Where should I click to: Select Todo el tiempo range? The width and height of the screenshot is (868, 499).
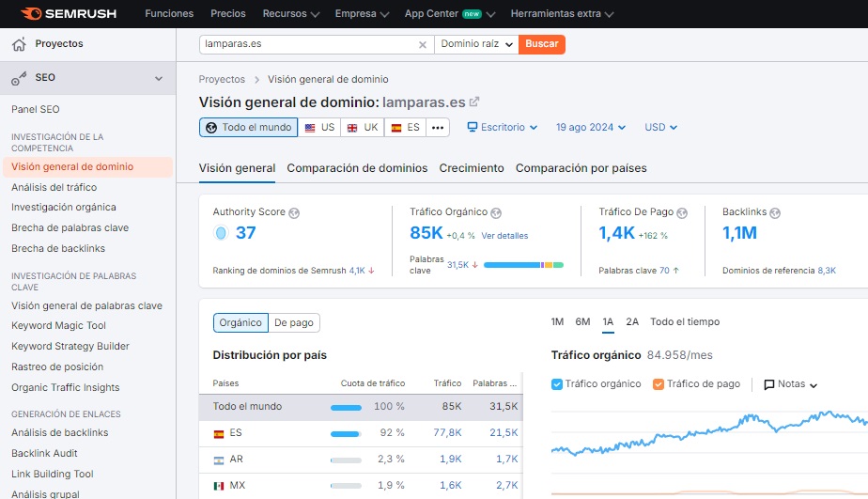click(x=685, y=321)
